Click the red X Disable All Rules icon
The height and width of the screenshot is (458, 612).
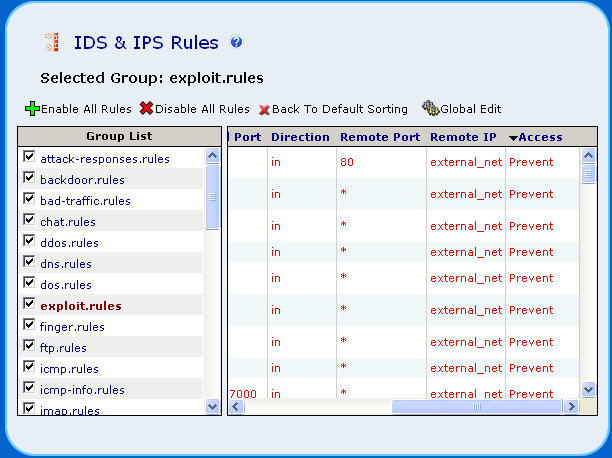click(147, 108)
